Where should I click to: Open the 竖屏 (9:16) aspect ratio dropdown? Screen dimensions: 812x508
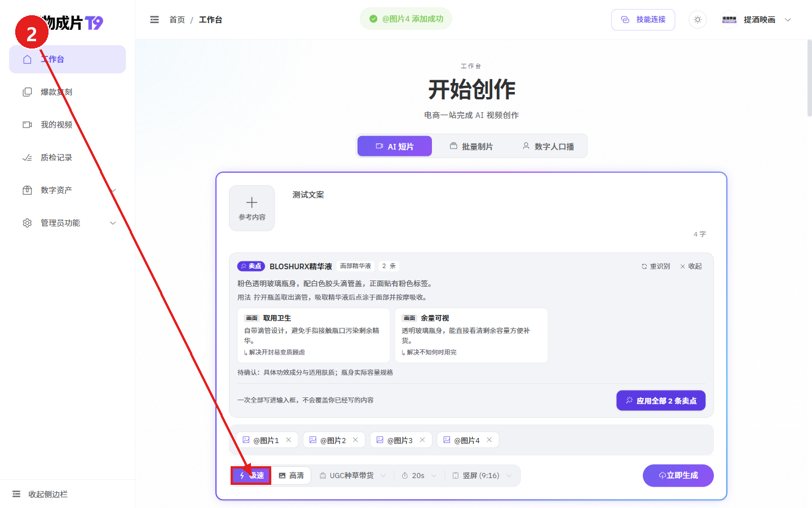[482, 476]
